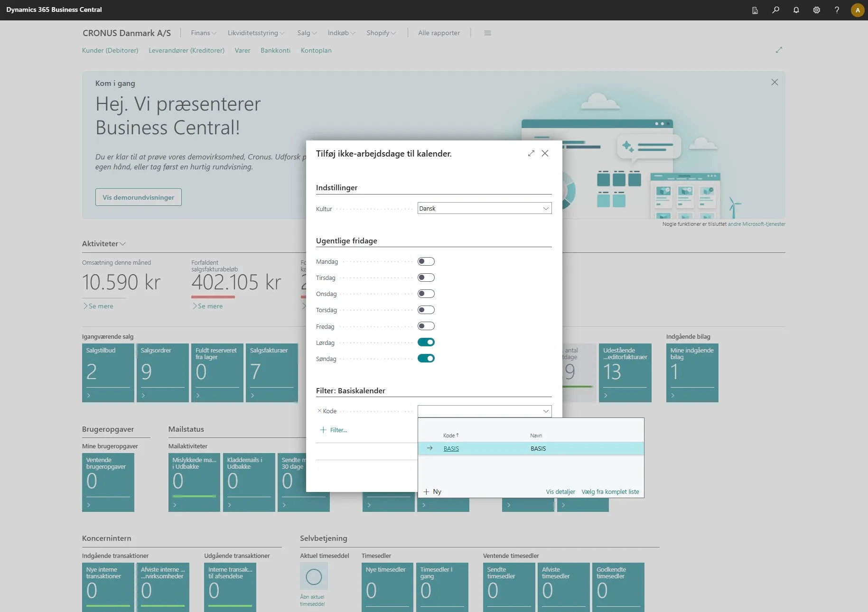Toggle Tirsdag as public holiday

pyautogui.click(x=426, y=278)
